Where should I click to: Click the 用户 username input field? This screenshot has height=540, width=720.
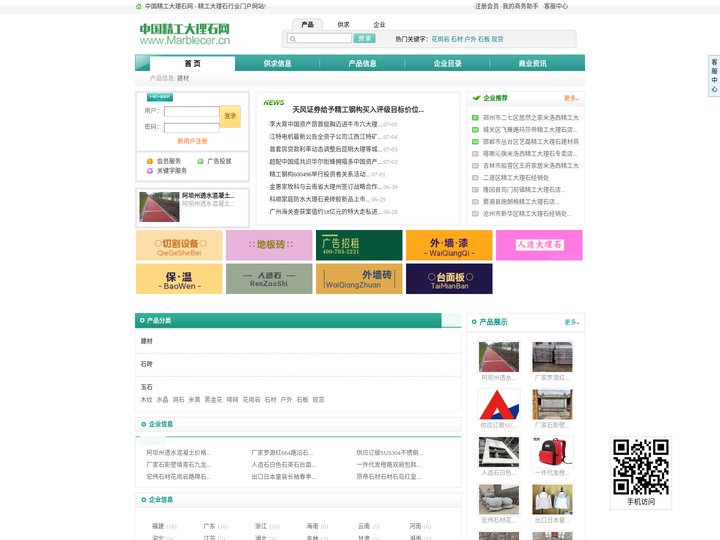tap(191, 112)
